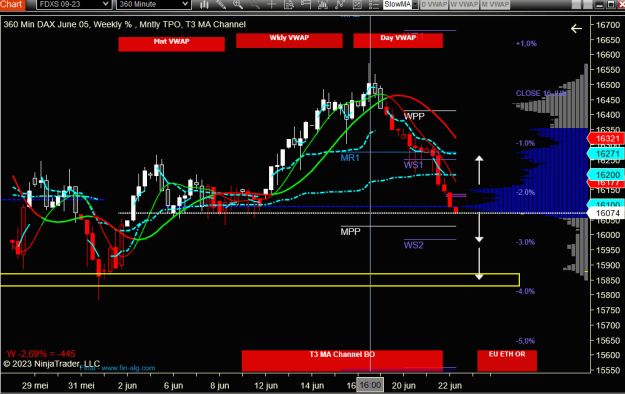
Task: Enable the crosshair plus cursor
Action: pyautogui.click(x=272, y=4)
